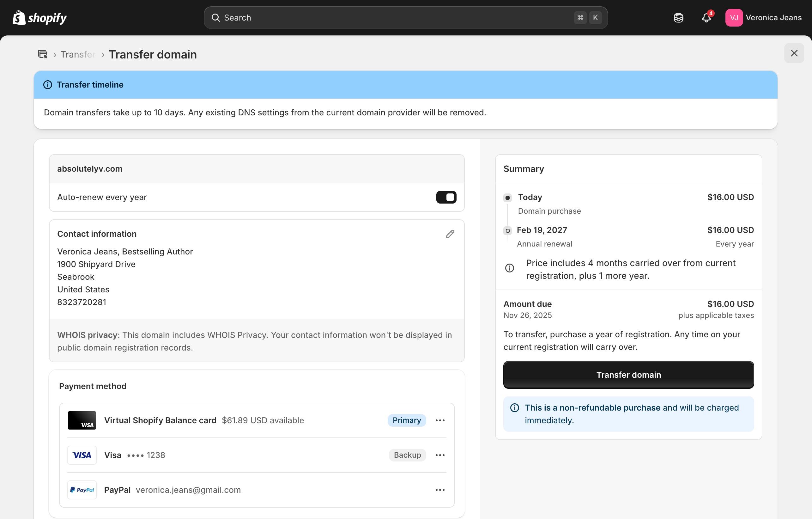This screenshot has height=519, width=812.
Task: Go to Transfer breadcrumb link
Action: [77, 54]
